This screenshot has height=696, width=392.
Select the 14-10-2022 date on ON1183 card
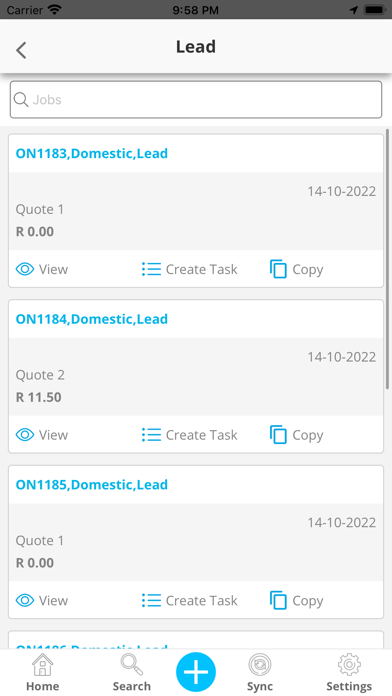(x=342, y=191)
